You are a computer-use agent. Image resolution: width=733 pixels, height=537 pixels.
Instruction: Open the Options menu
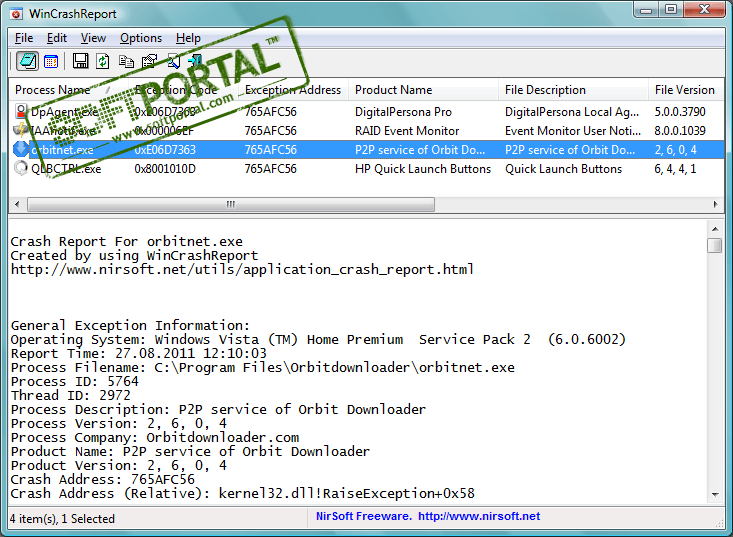141,38
